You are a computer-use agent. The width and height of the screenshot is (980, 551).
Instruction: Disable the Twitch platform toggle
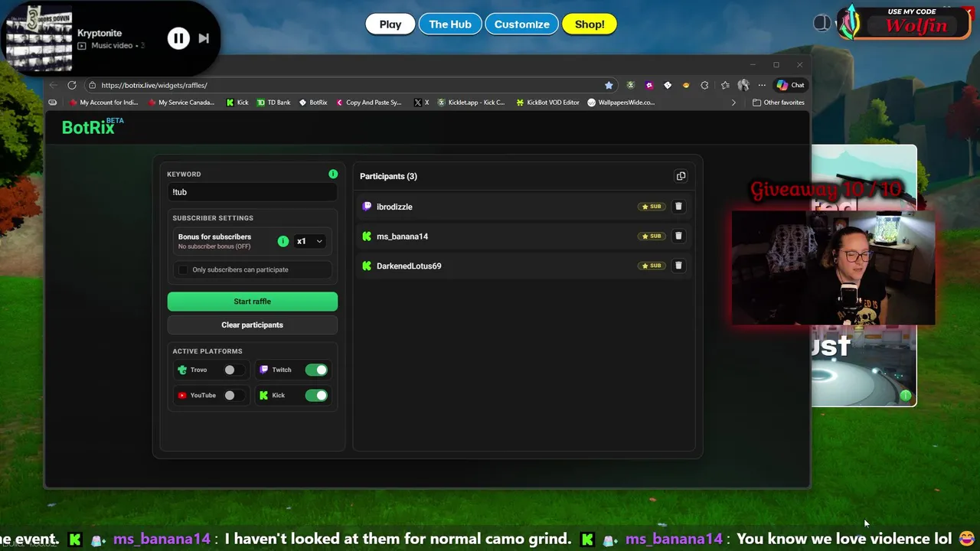tap(316, 370)
